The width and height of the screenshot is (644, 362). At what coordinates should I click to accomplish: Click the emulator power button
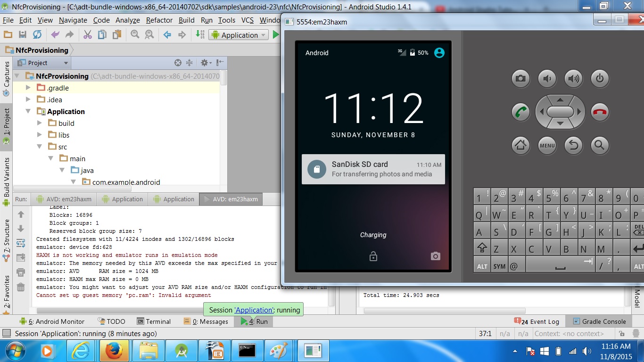pyautogui.click(x=600, y=79)
